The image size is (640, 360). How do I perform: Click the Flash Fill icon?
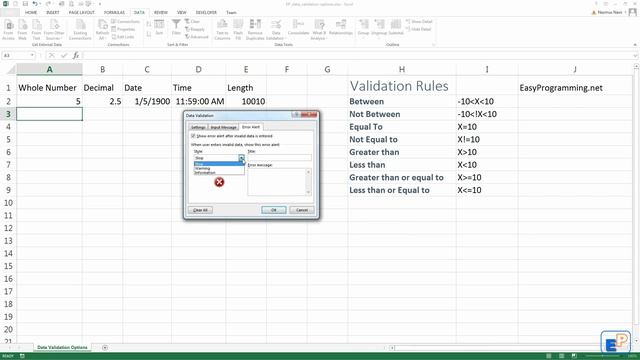pos(238,29)
